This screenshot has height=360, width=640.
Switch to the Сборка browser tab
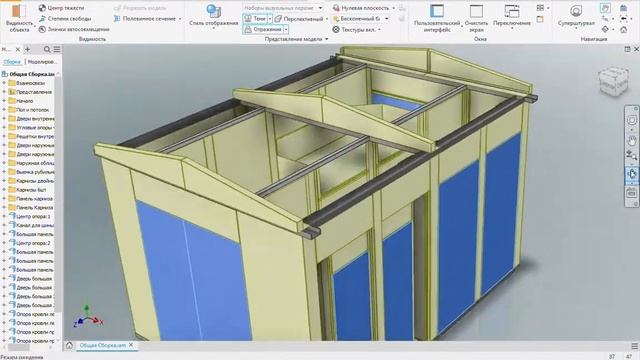click(12, 62)
